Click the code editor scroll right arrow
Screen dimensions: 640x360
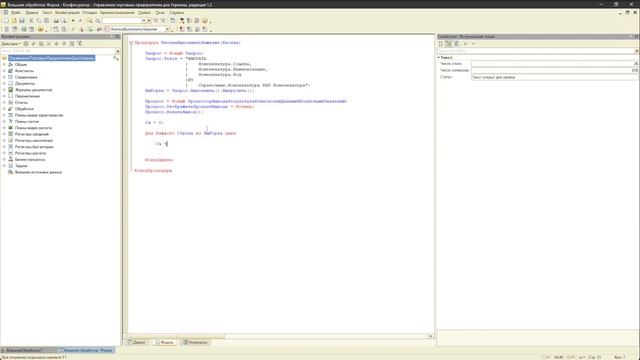tap(431, 336)
